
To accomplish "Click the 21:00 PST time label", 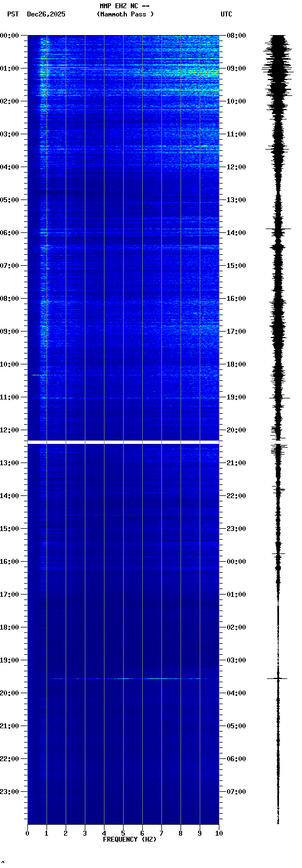I will coord(10,726).
